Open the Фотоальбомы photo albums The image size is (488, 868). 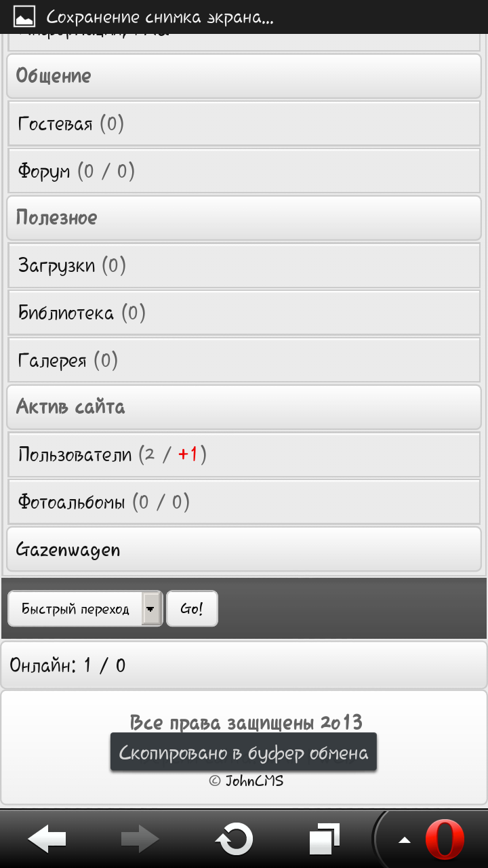(72, 502)
